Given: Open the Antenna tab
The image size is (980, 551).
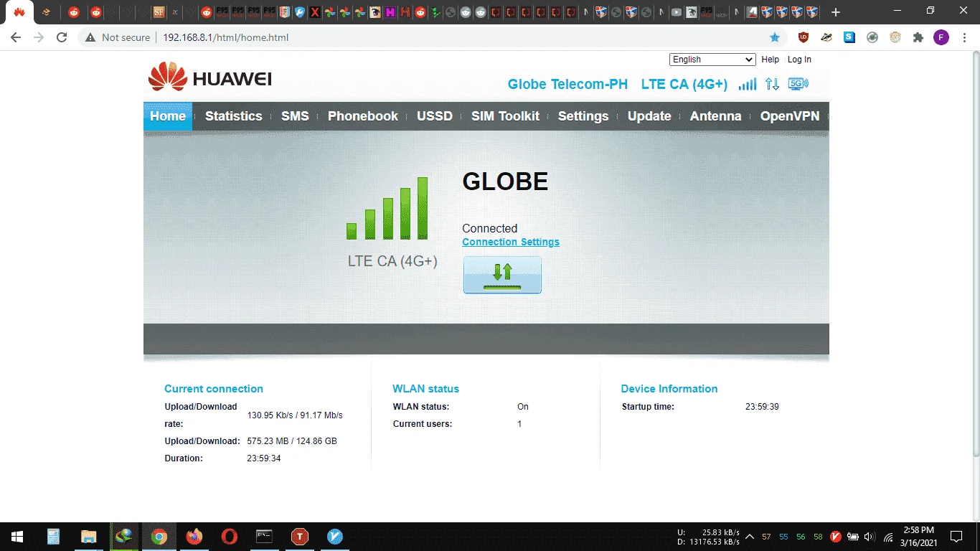Looking at the screenshot, I should (x=716, y=116).
